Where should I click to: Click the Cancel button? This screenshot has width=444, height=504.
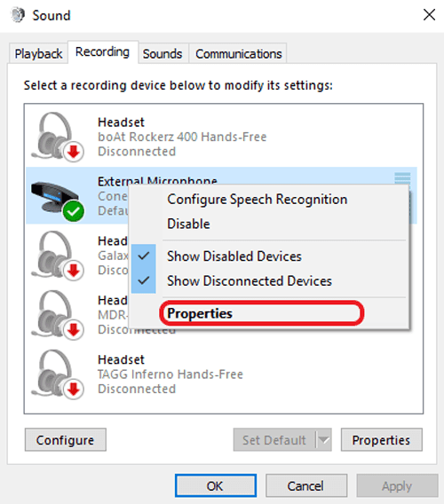click(306, 485)
